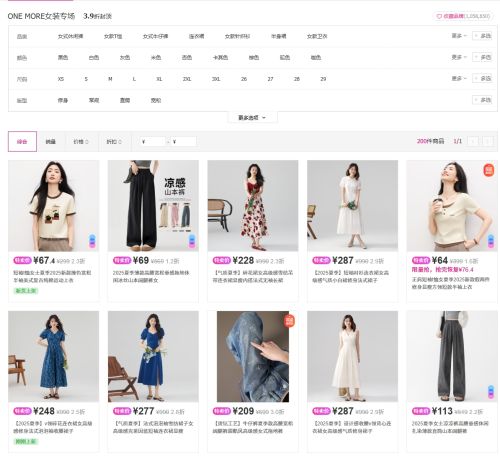
Task: Go to the next results page arrow
Action: tap(488, 141)
